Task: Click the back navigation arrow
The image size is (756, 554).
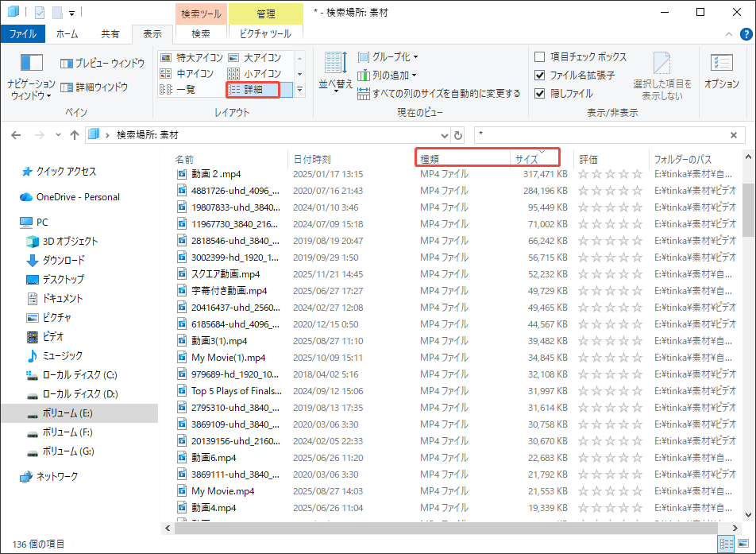Action: tap(16, 135)
